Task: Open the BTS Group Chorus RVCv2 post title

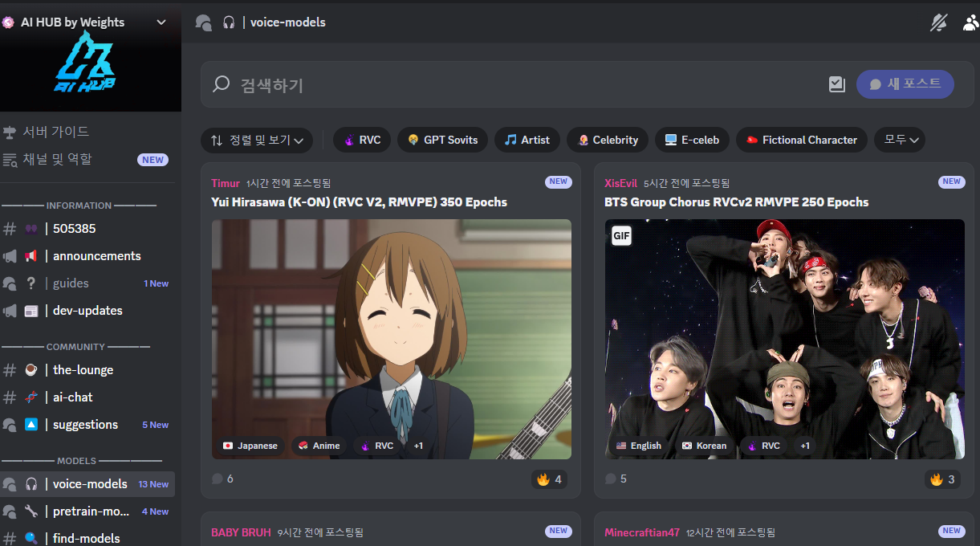Action: click(x=737, y=202)
